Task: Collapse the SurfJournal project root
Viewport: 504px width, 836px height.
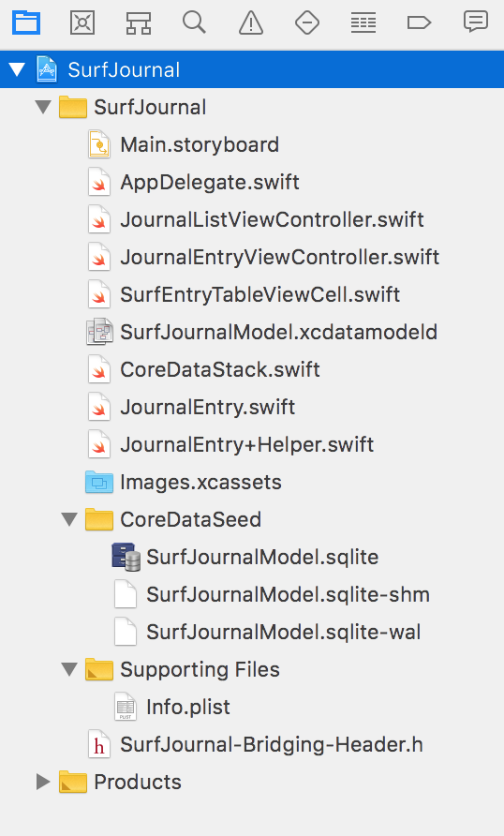Action: click(17, 70)
